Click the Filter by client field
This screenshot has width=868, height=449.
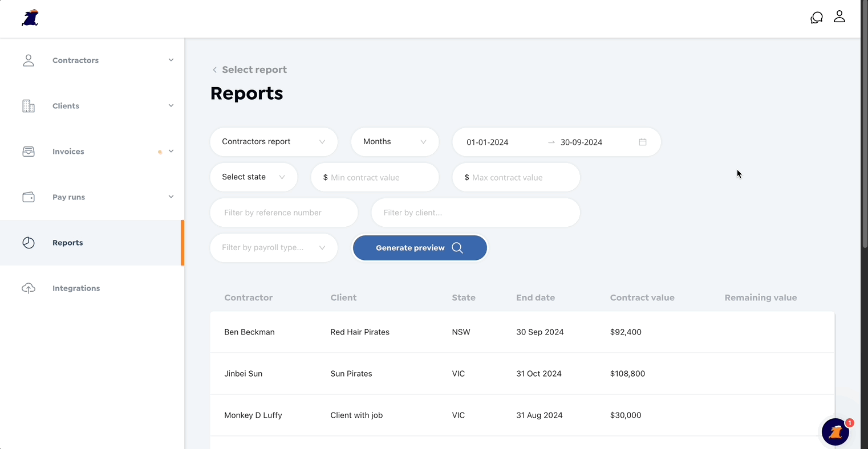pyautogui.click(x=476, y=213)
